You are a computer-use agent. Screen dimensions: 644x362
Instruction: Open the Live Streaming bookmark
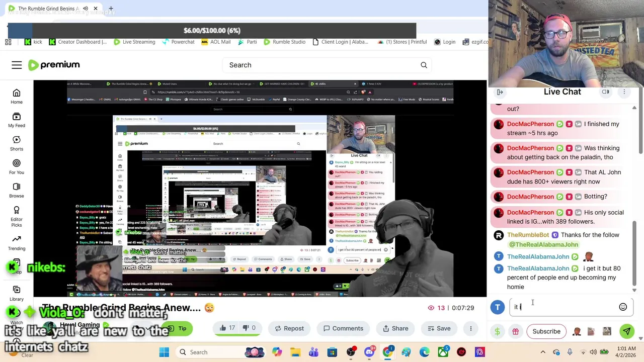(x=134, y=42)
